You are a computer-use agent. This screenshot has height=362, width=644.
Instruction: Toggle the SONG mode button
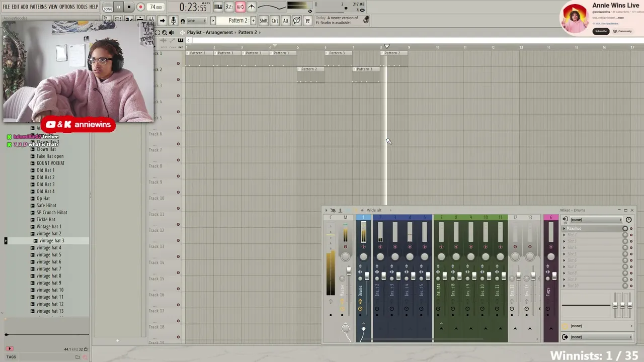108,8
